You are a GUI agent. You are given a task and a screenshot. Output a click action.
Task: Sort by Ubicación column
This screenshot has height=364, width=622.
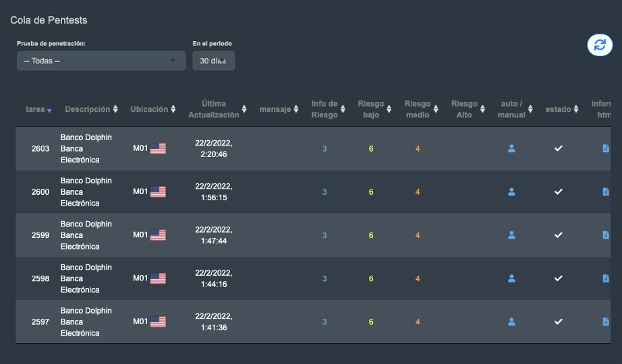pos(152,109)
